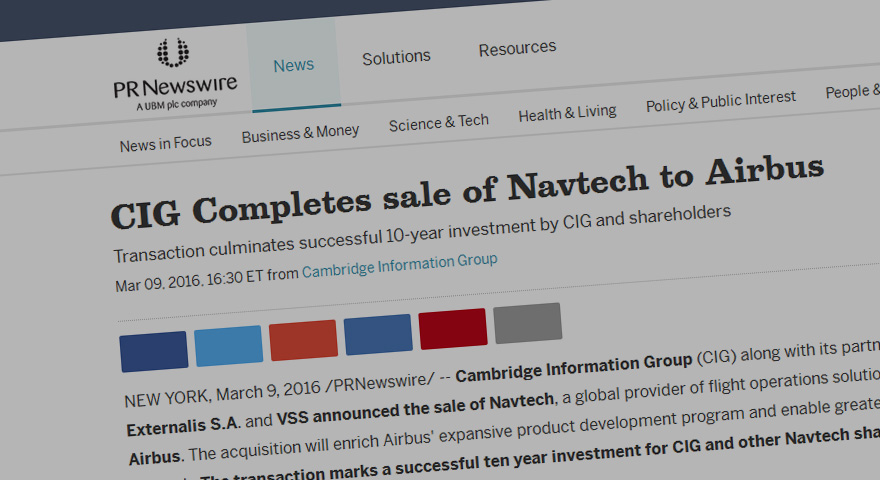
Task: Select Policy & Public Interest category
Action: coord(721,100)
